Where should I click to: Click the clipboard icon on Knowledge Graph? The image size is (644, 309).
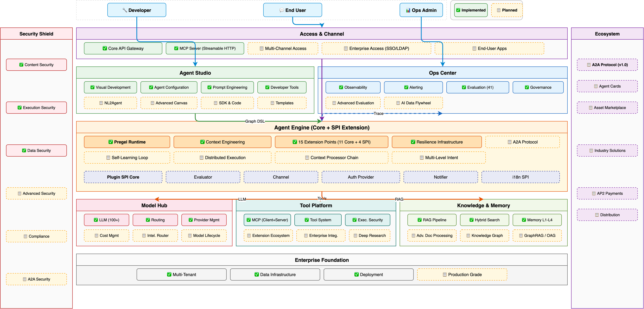[x=468, y=236]
